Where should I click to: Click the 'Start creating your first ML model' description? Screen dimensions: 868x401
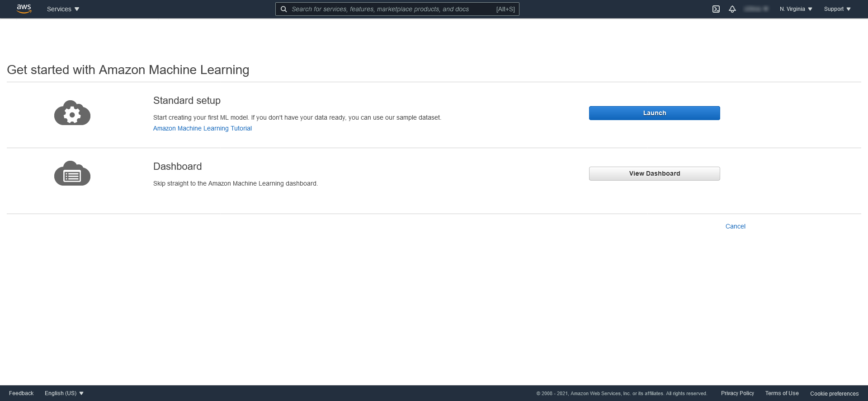point(297,117)
